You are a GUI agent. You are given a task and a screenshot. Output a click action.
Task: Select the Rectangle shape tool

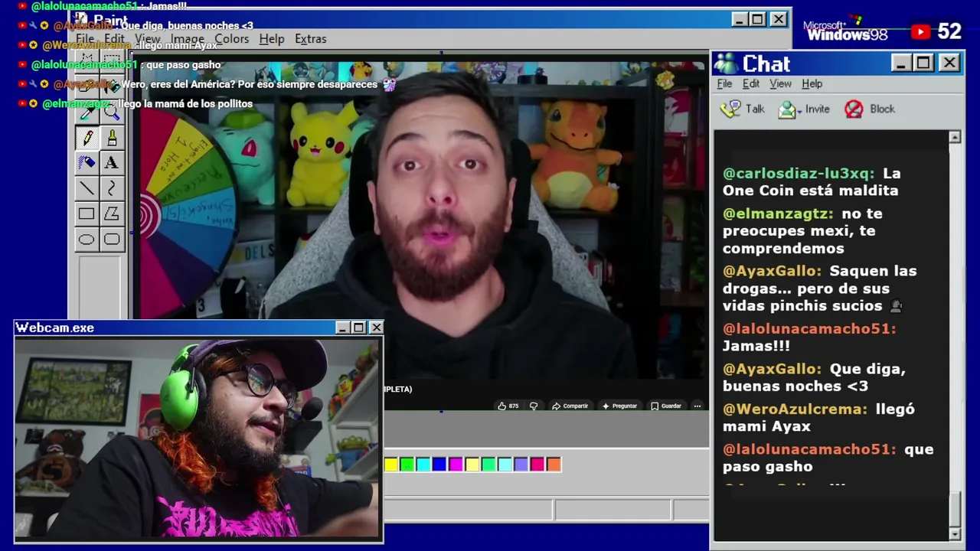point(87,214)
